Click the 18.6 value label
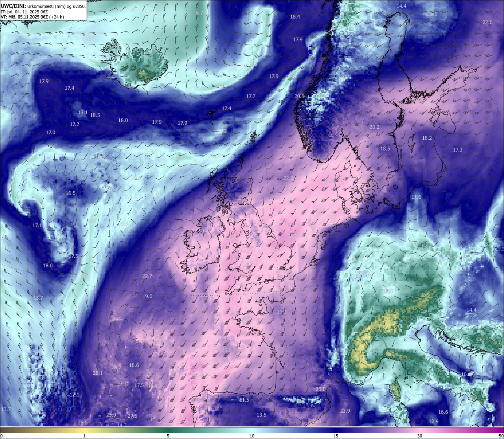The width and height of the screenshot is (504, 439). (134, 365)
